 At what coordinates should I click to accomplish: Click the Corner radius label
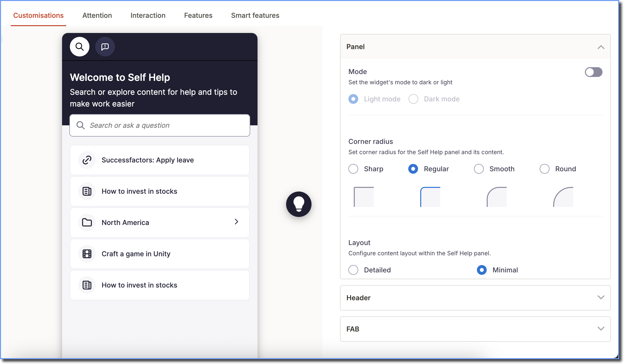[x=371, y=141]
